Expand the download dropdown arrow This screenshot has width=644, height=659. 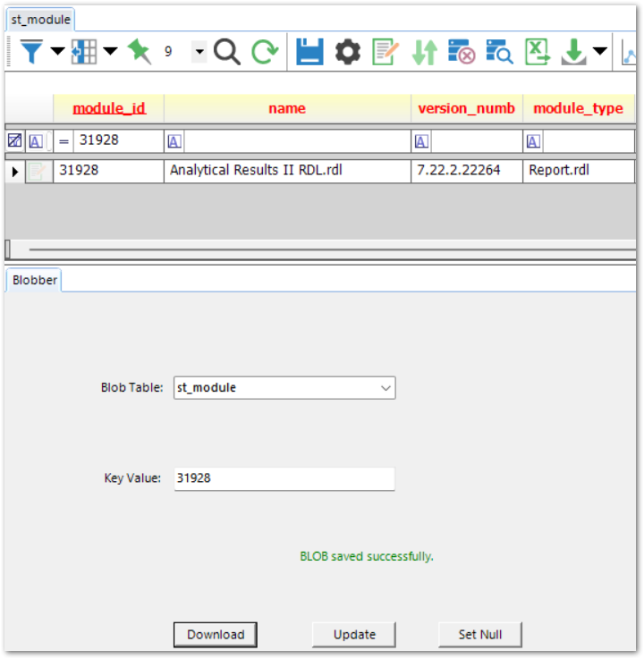tap(600, 51)
